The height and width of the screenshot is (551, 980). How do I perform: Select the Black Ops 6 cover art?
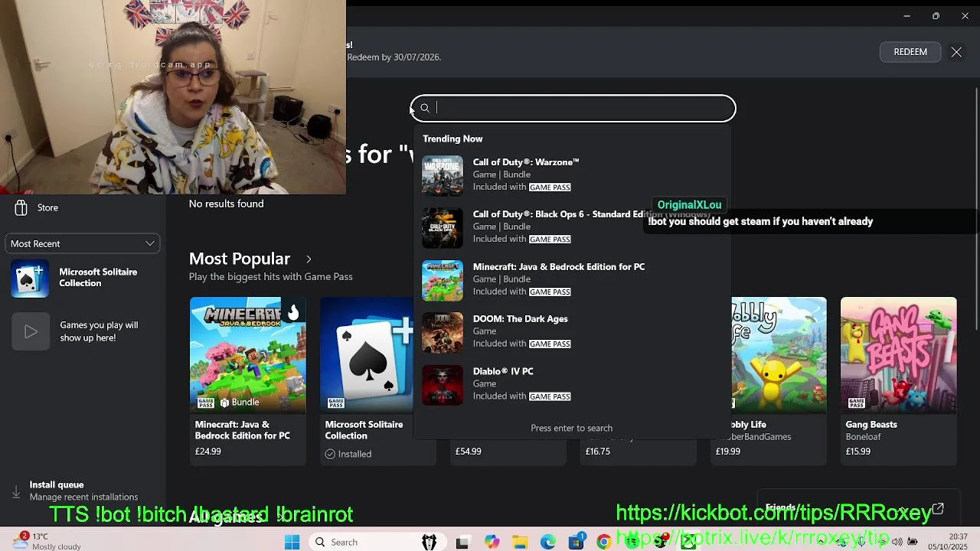tap(443, 227)
